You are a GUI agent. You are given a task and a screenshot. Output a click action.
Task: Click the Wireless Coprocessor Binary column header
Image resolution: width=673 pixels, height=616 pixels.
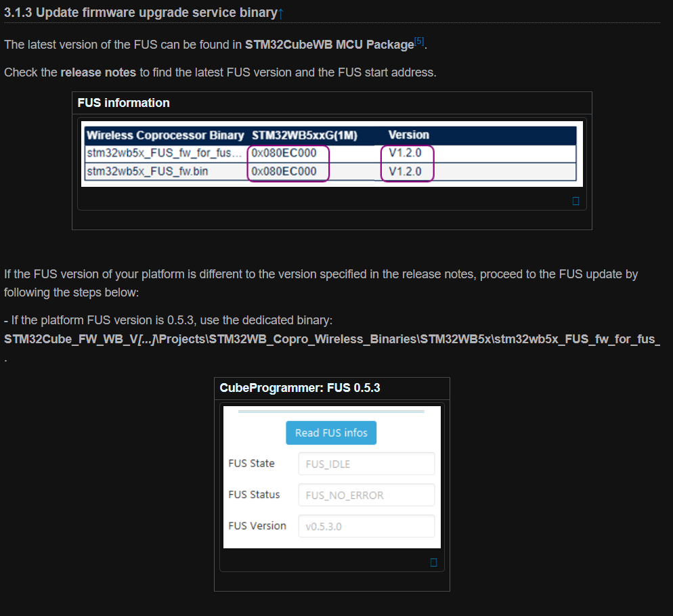[x=165, y=135]
